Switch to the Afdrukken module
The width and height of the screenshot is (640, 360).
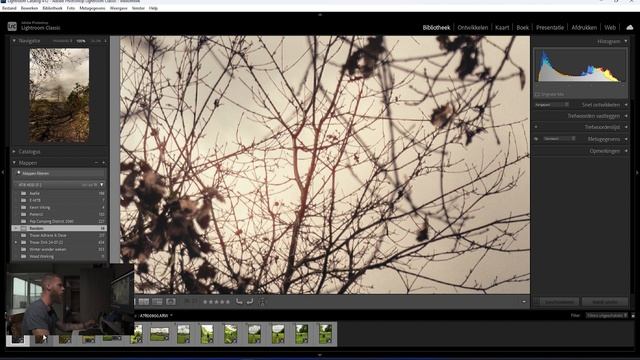pyautogui.click(x=584, y=28)
